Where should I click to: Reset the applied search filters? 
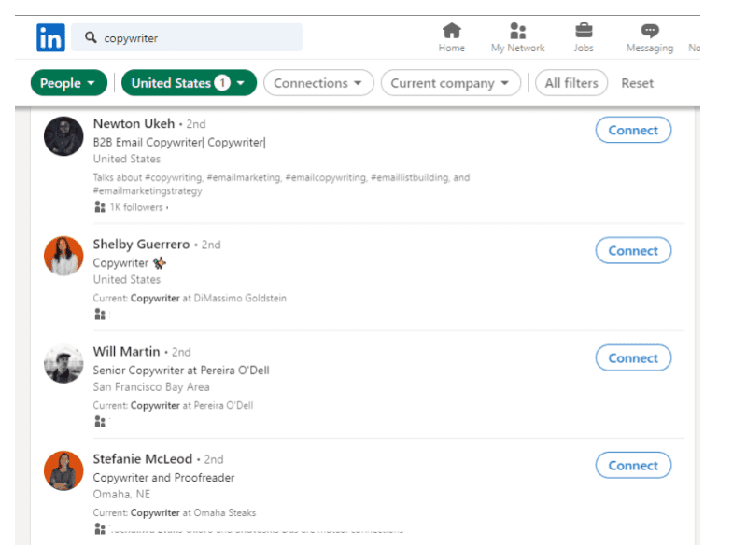(x=638, y=83)
